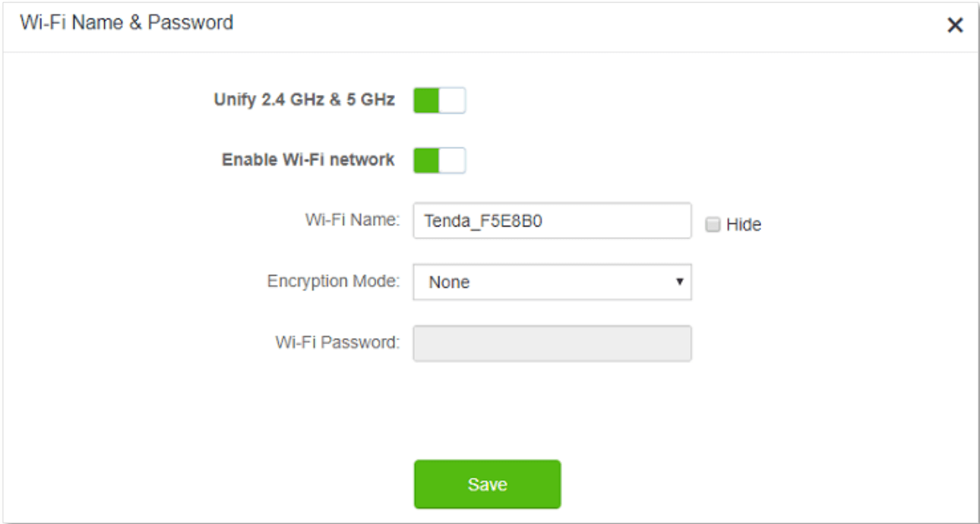Screen dimensions: 980x524
Task: Select the None value in Encryption Mode
Action: pyautogui.click(x=450, y=283)
